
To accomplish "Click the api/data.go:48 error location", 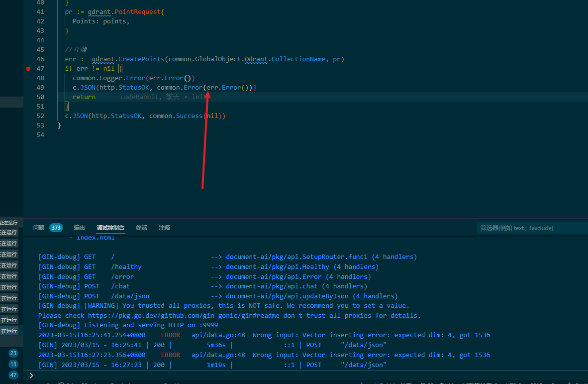I will (x=218, y=335).
